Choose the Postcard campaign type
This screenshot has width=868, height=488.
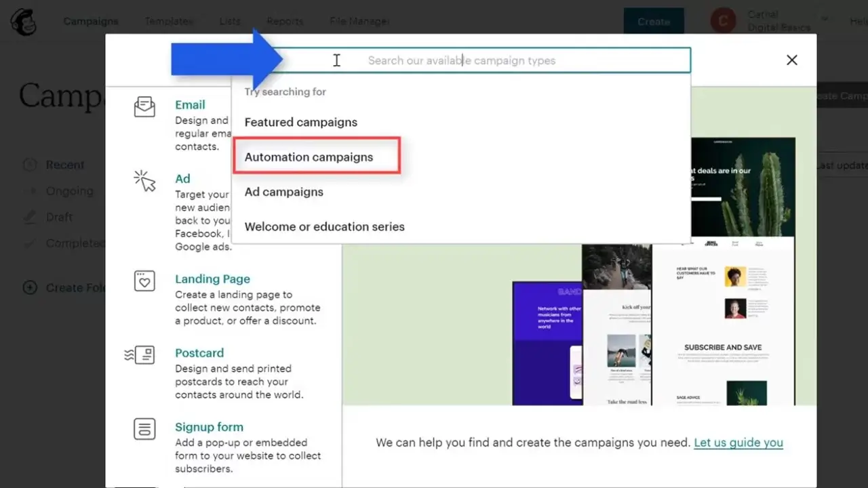click(199, 352)
